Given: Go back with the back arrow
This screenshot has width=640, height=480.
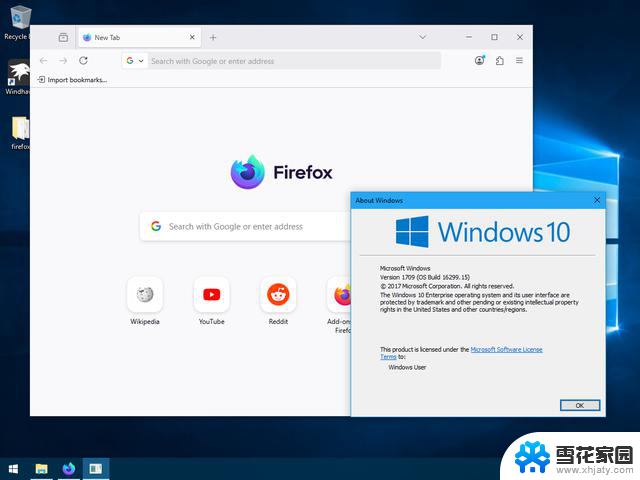Looking at the screenshot, I should click(x=44, y=61).
